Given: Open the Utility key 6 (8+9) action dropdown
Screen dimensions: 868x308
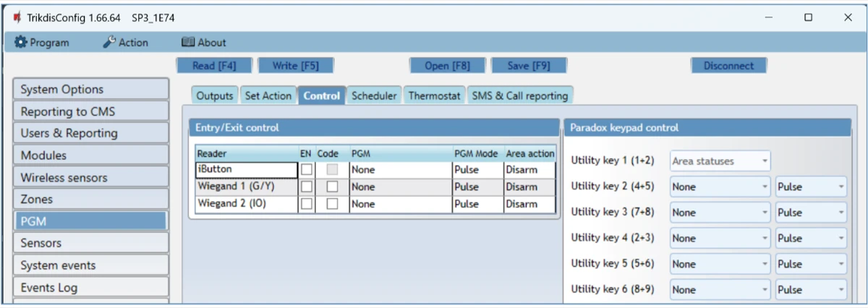Looking at the screenshot, I should pyautogui.click(x=720, y=290).
